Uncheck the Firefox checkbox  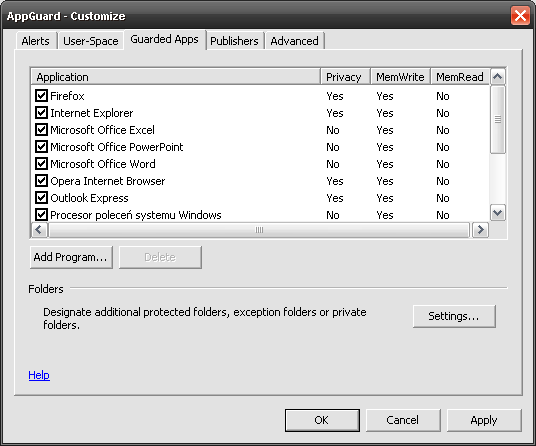(41, 95)
